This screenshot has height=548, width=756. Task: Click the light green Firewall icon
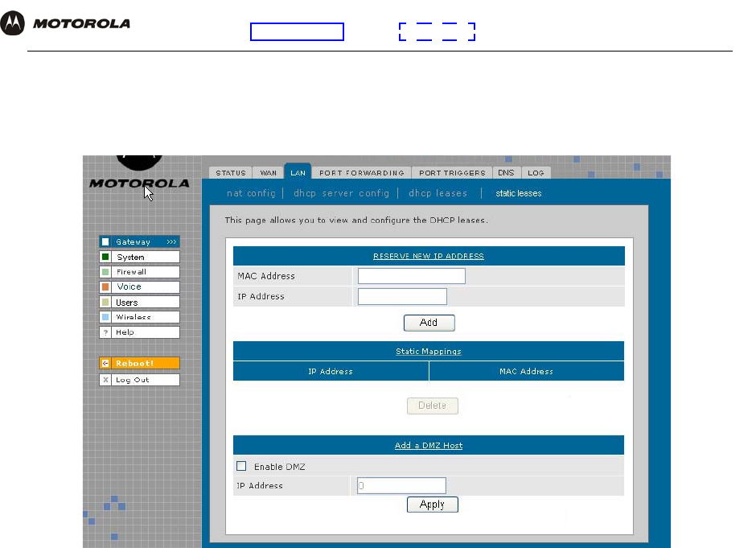pyautogui.click(x=105, y=272)
